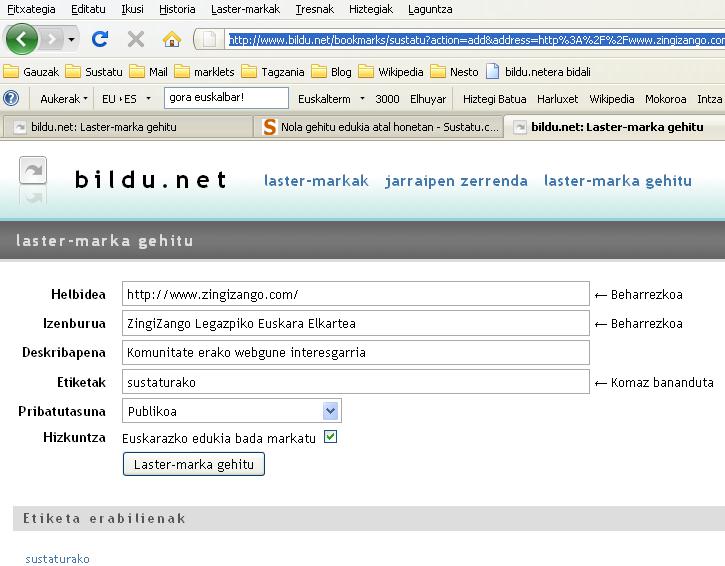
Task: Click the bildu.net site title
Action: tap(151, 179)
